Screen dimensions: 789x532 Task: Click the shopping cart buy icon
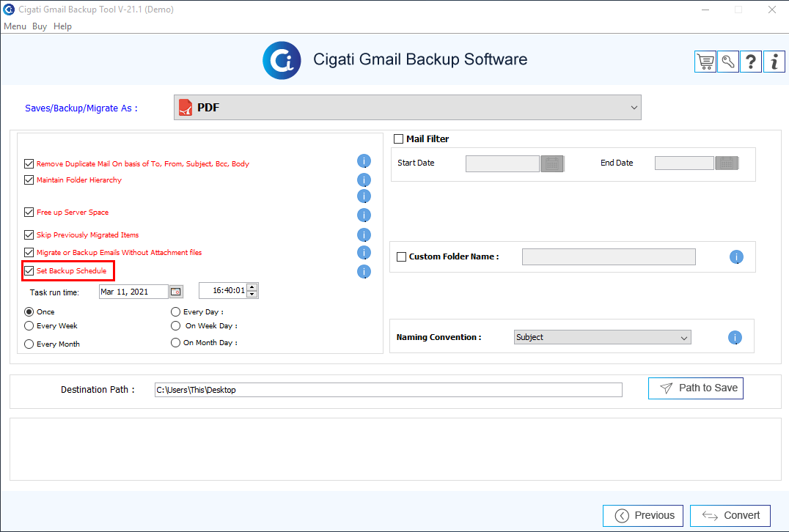tap(705, 62)
